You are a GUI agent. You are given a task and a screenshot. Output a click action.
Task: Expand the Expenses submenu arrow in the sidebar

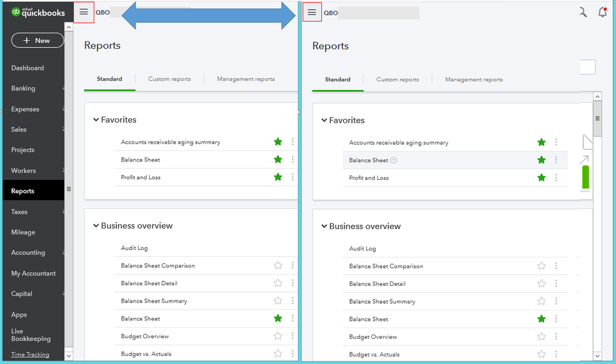64,110
